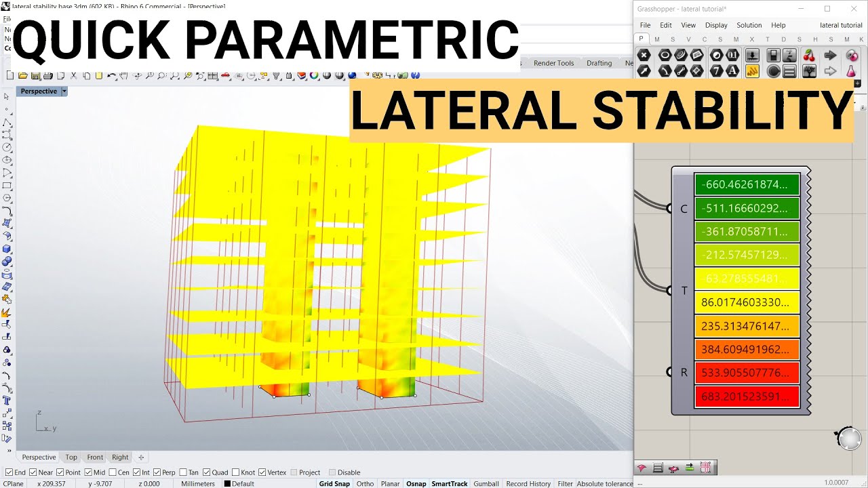Add a new viewport tab with plus

[x=141, y=457]
